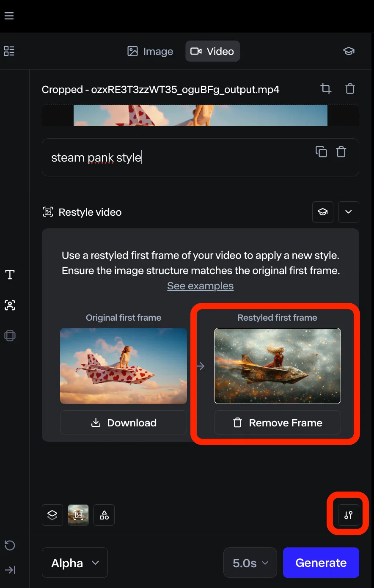Open the shapes elements button
The height and width of the screenshot is (588, 374).
[104, 515]
